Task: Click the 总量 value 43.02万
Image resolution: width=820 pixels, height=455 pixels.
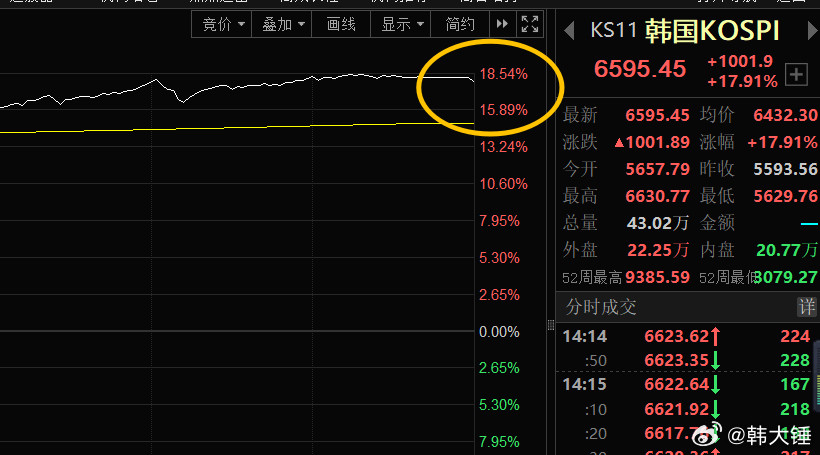Action: click(658, 223)
